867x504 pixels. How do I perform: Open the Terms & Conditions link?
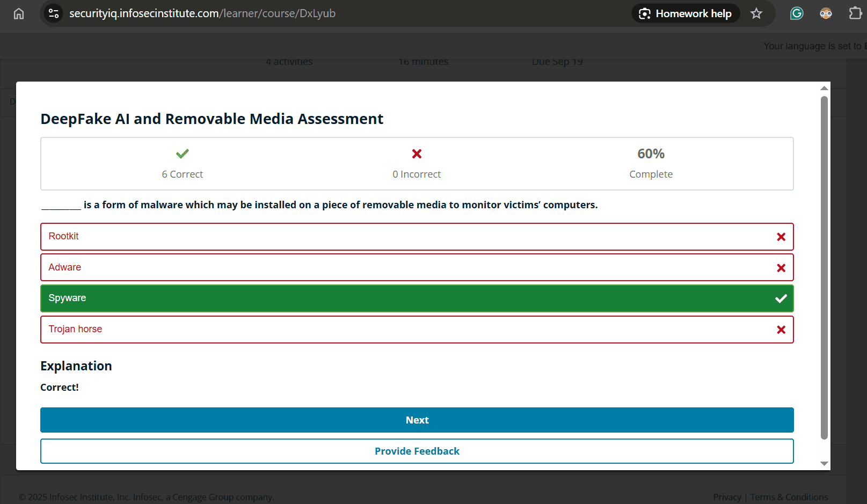coord(789,497)
